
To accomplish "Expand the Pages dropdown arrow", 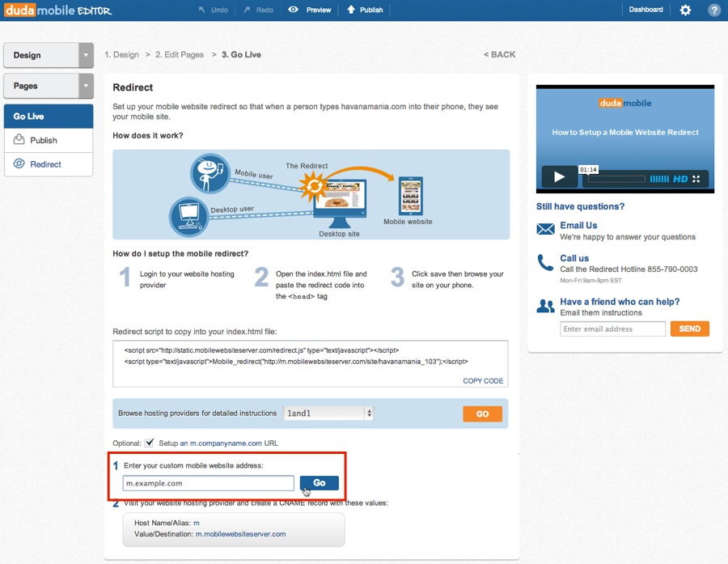I will coord(86,86).
